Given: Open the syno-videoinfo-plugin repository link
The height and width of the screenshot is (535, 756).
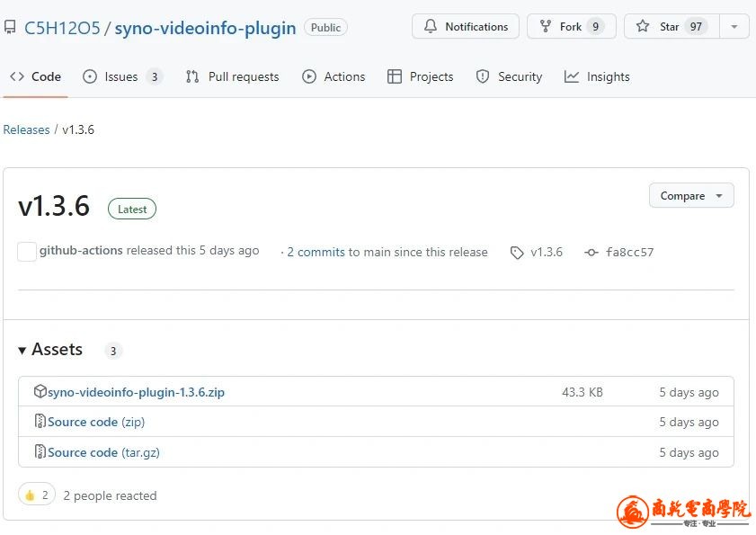Looking at the screenshot, I should tap(205, 28).
